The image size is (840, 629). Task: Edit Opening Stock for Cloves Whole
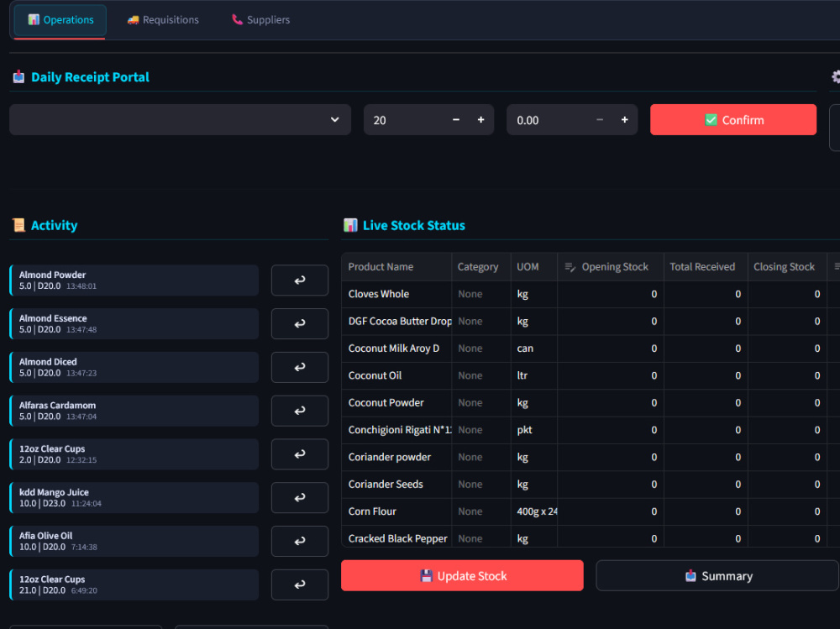(610, 294)
